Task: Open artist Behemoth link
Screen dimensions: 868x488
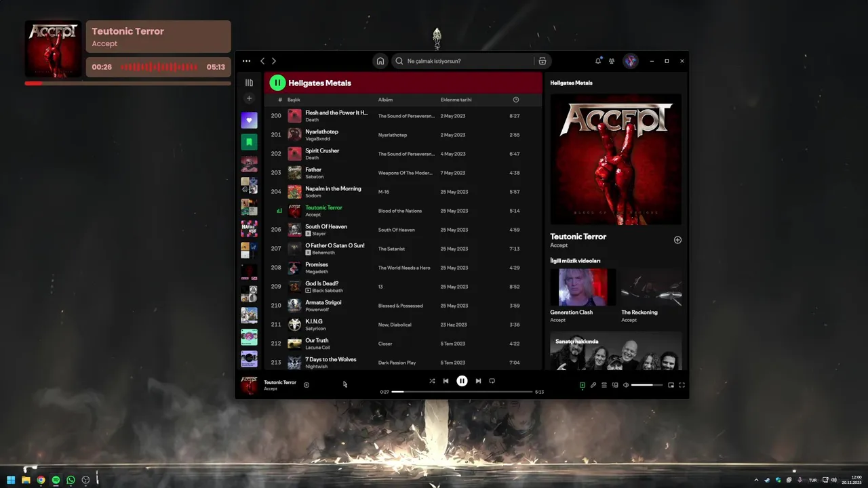Action: point(323,253)
